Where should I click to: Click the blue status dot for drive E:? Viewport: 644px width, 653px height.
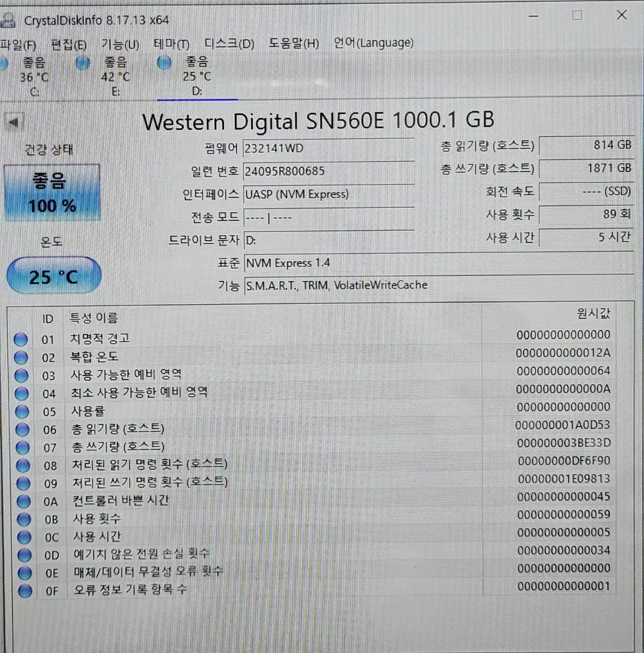[83, 64]
